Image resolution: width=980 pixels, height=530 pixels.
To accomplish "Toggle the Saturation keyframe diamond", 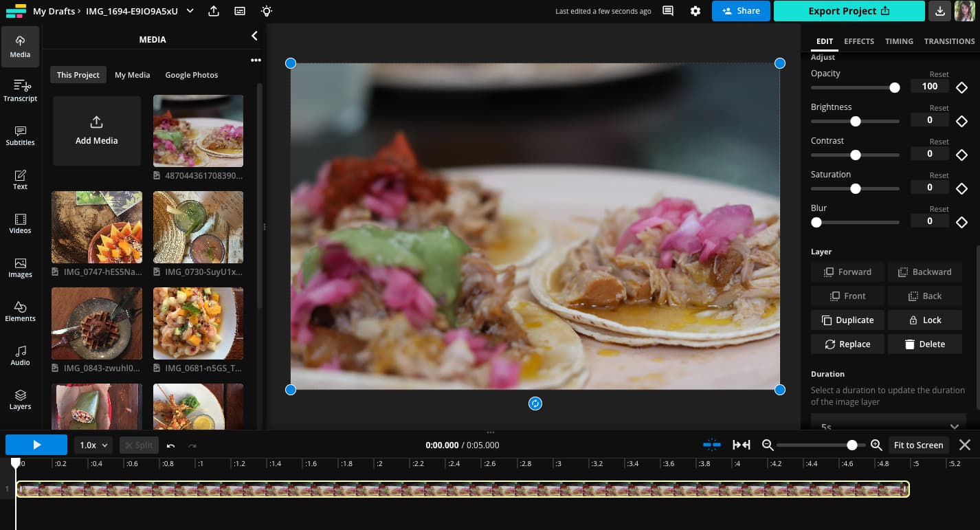I will tap(961, 188).
